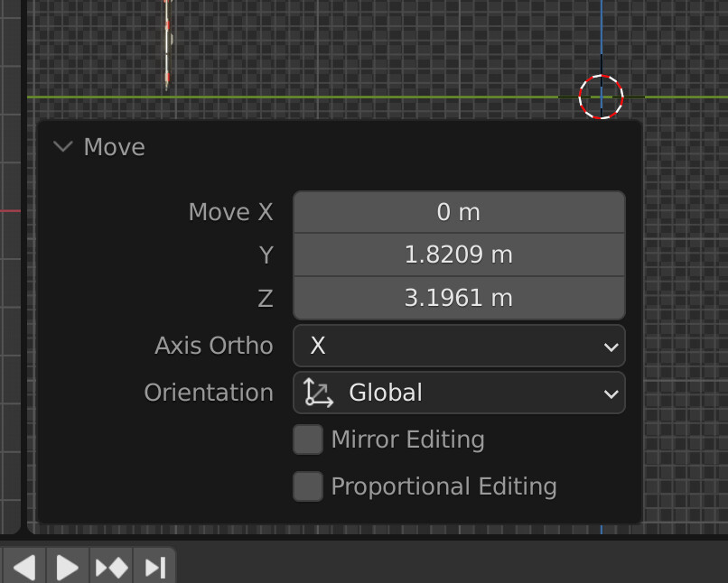728x583 pixels.
Task: Collapse the Move operator panel
Action: pos(61,146)
